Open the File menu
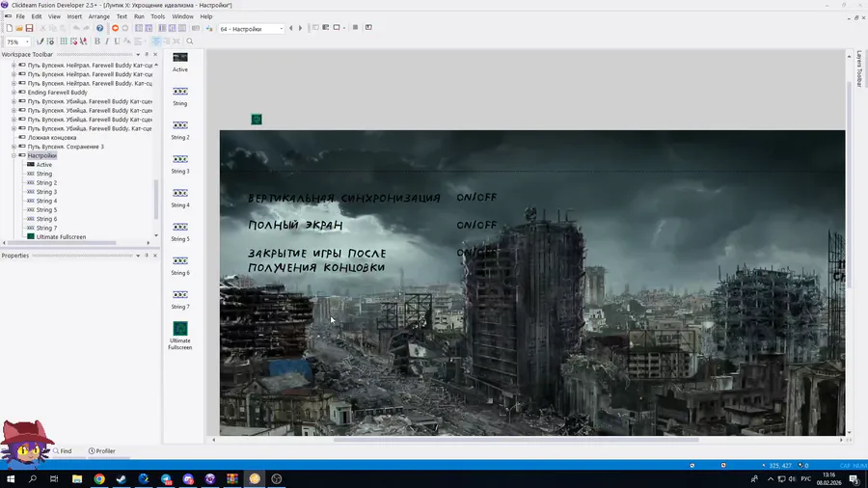 [x=20, y=16]
